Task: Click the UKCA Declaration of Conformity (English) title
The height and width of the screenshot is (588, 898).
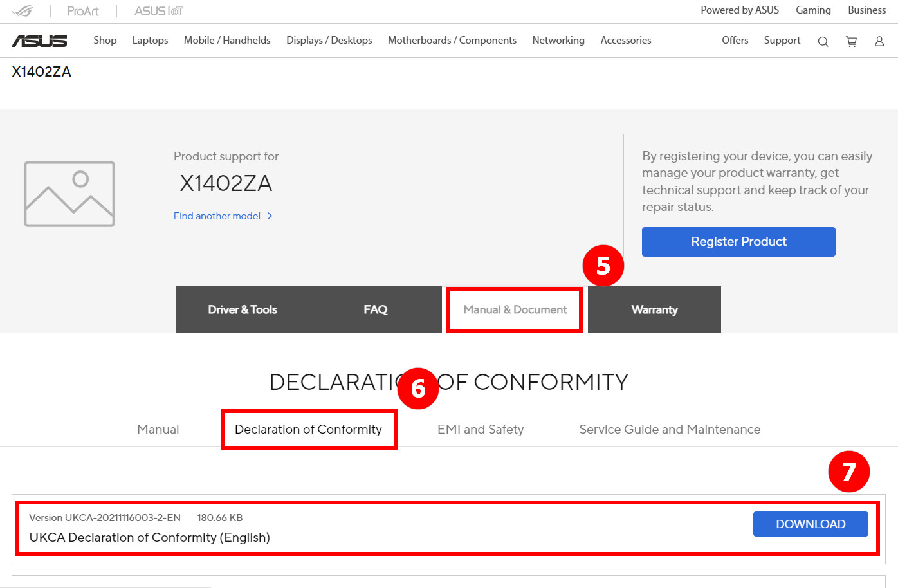Action: click(149, 537)
